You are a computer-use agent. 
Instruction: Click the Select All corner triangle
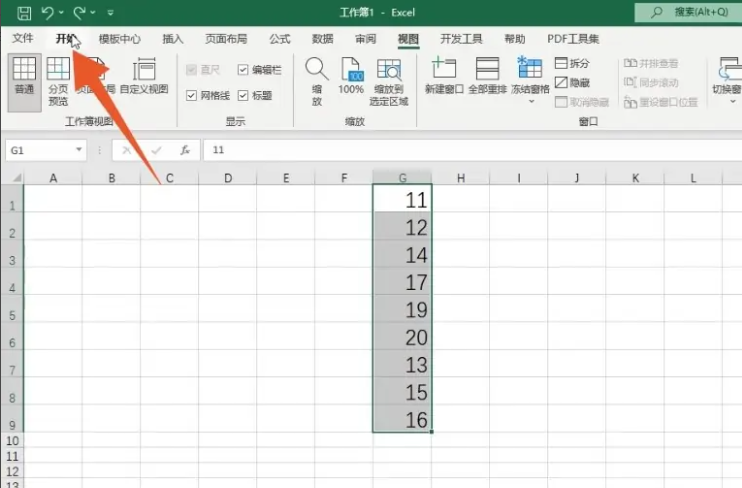(x=17, y=178)
